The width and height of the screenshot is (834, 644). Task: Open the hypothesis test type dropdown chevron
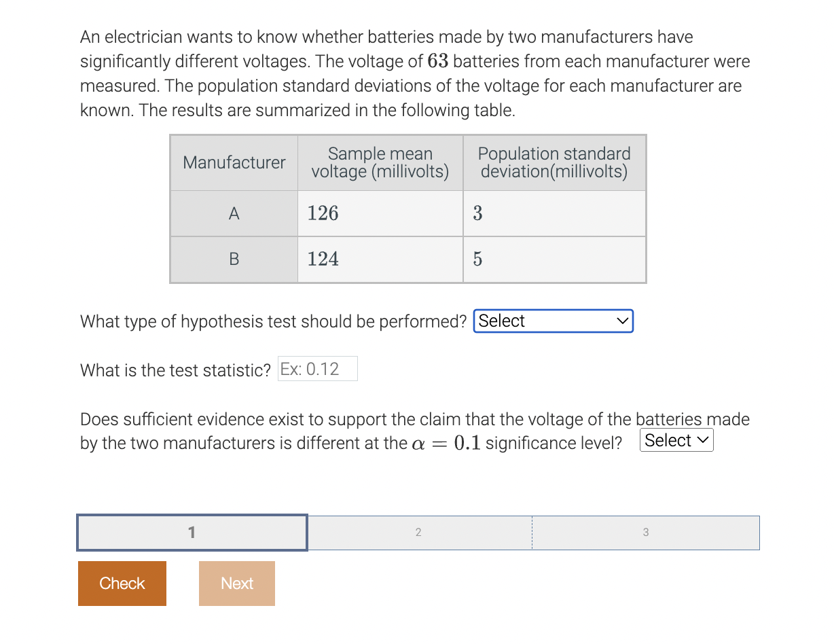621,321
